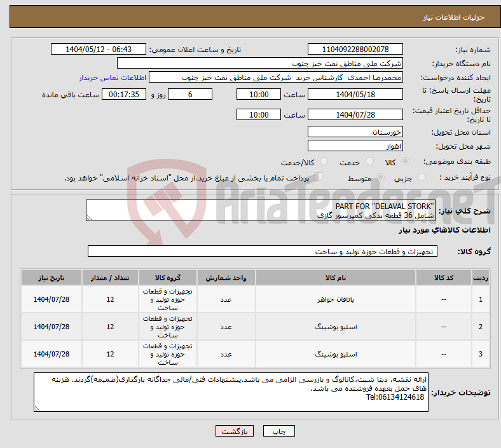Viewport: 501px width, 448px height.
Task: Click quantity 12 in row 1
Action: coord(110,299)
